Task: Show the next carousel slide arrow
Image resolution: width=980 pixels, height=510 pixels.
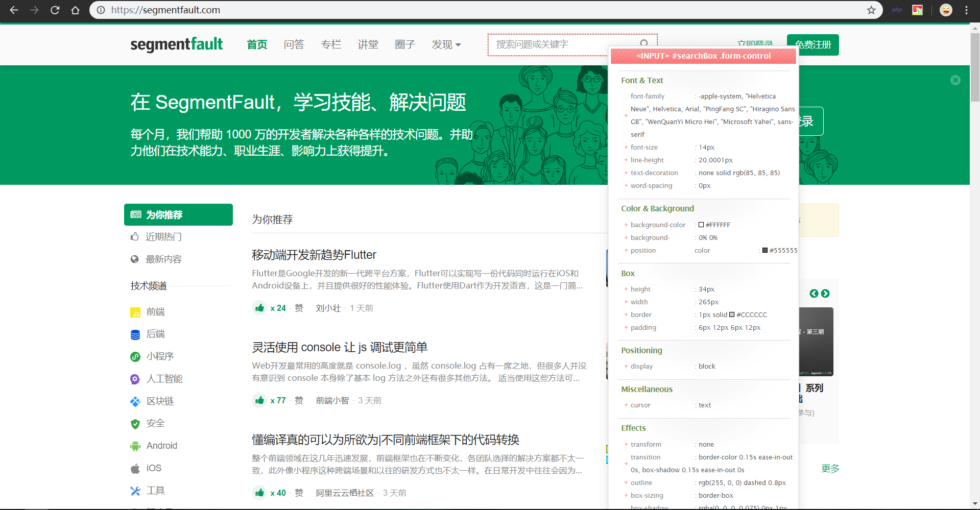Action: pos(825,294)
